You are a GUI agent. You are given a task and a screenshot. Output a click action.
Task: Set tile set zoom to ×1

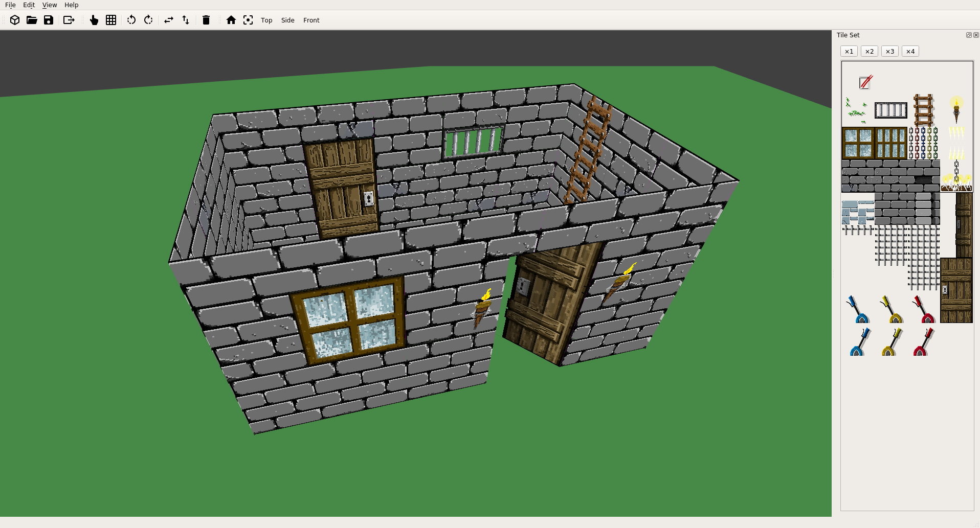[x=849, y=51]
